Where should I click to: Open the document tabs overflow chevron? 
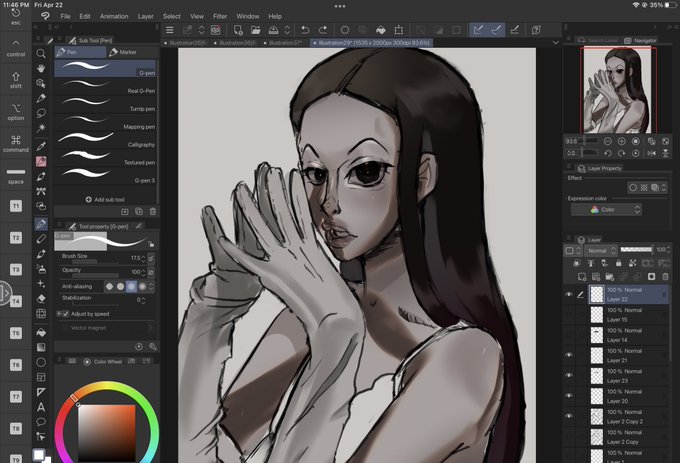(556, 43)
